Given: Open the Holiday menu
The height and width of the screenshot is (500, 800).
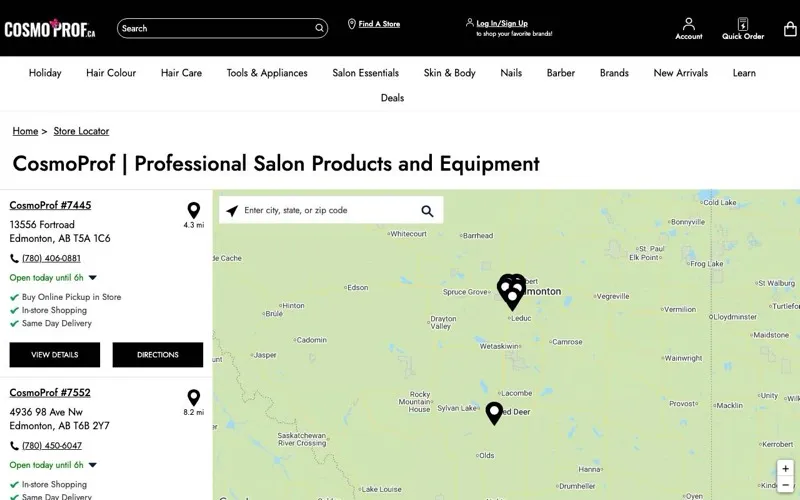Looking at the screenshot, I should tap(45, 73).
